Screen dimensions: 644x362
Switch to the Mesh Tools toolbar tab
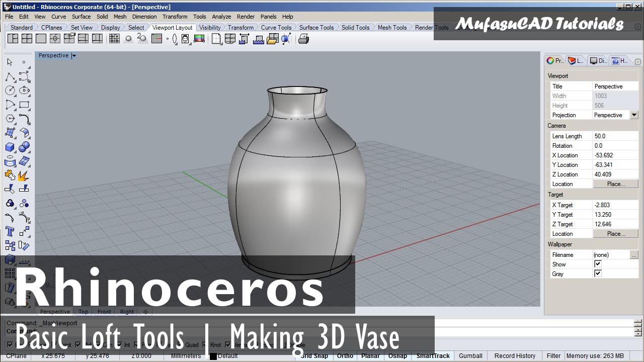tap(392, 28)
